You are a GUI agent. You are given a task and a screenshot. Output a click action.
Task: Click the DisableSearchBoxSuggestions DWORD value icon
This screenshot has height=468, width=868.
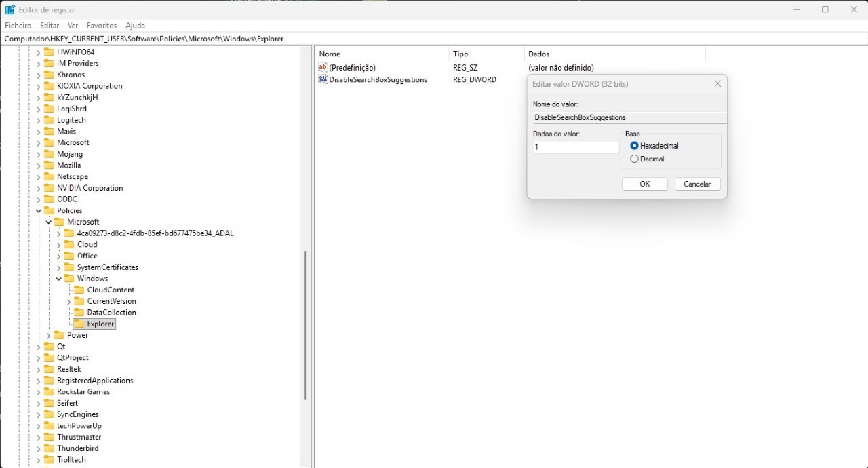pos(323,79)
